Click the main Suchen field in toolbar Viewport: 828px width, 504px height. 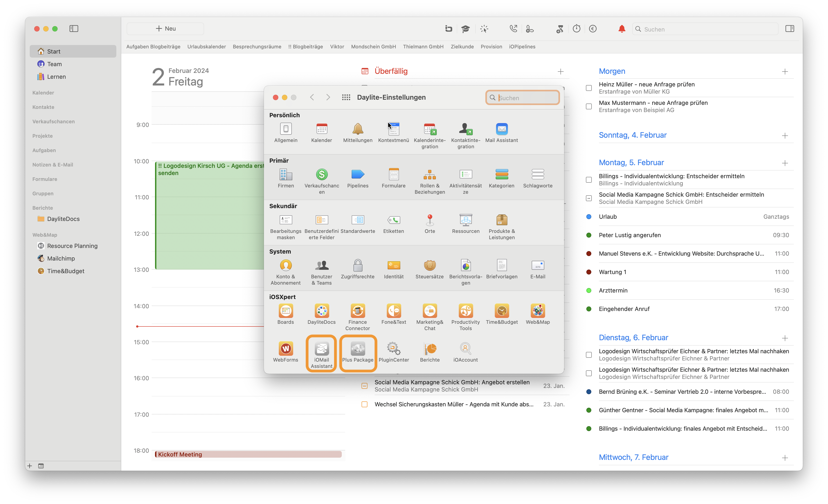tap(705, 29)
